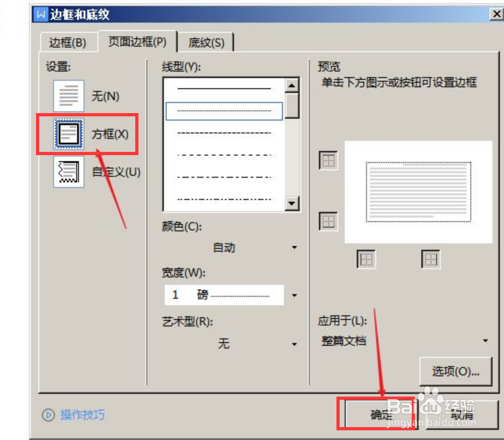This screenshot has height=440, width=504.
Task: Click the line style list scrollbar thumb
Action: point(292,106)
